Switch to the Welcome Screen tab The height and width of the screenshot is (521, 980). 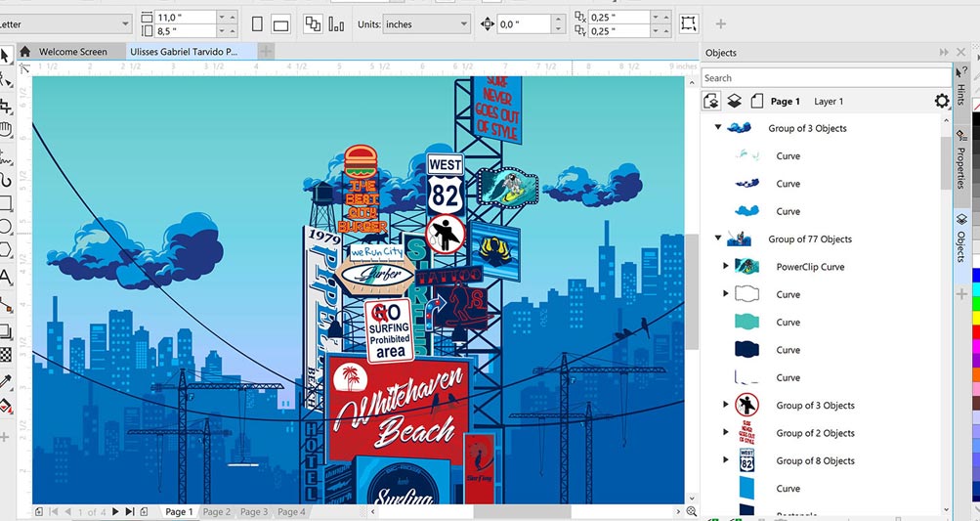click(72, 52)
